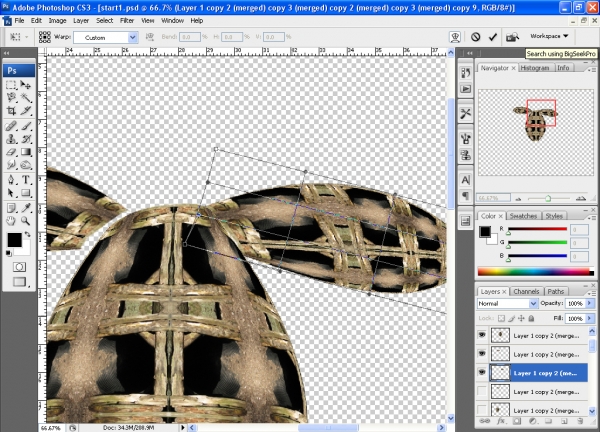Select the Type tool
Screen dimensions: 600x432
tap(26, 179)
